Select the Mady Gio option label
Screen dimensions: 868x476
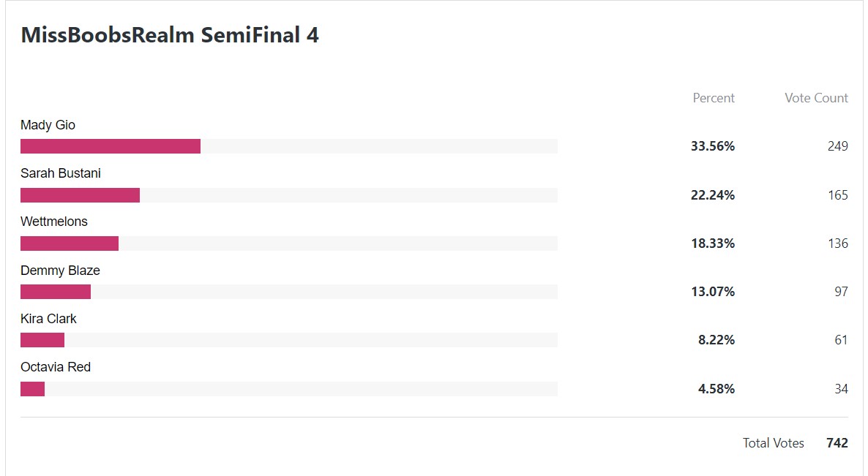pyautogui.click(x=48, y=125)
